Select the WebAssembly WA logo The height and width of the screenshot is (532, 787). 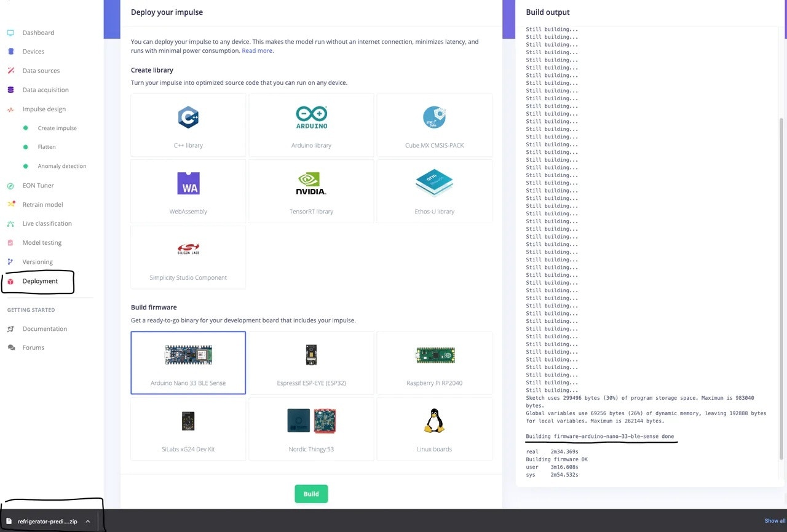[188, 183]
